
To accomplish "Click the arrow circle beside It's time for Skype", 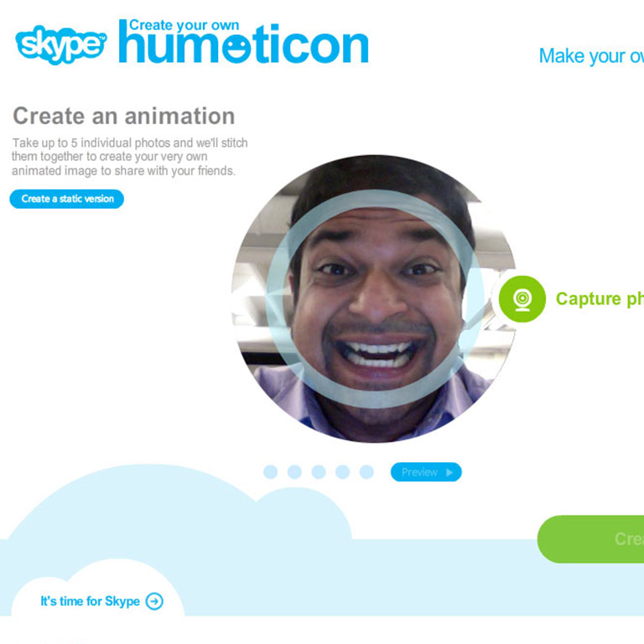I will [x=155, y=601].
